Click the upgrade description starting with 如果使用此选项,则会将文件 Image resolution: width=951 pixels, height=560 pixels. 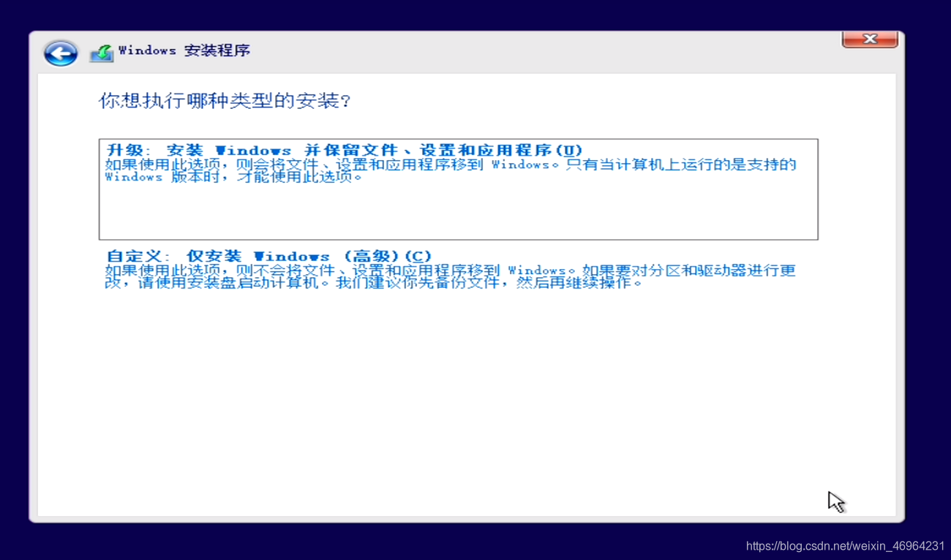click(451, 170)
